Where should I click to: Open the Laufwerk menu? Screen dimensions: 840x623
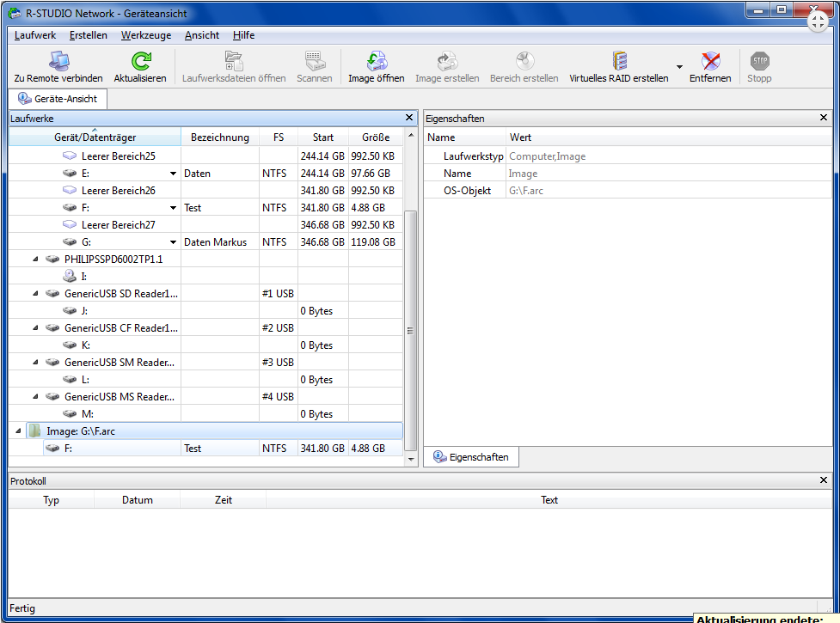pyautogui.click(x=35, y=35)
